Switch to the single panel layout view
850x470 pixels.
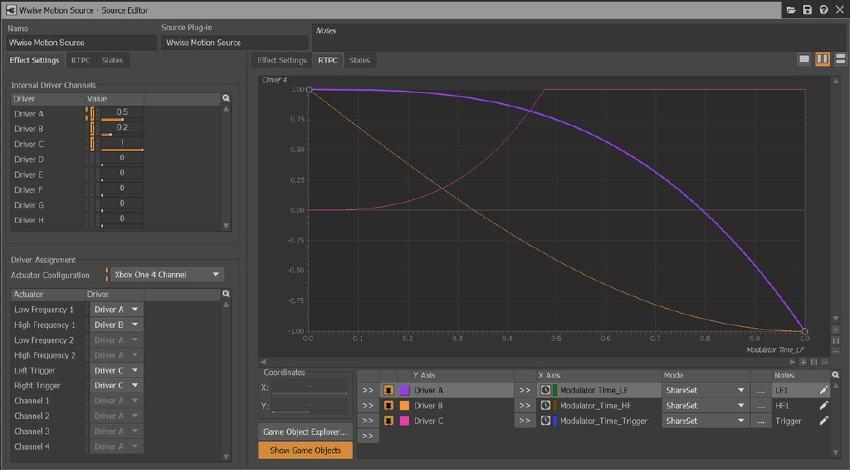(x=804, y=60)
